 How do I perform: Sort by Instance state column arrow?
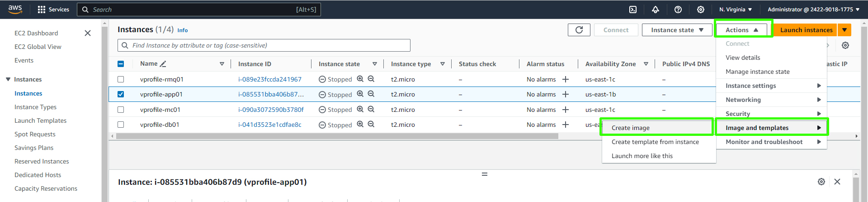point(375,64)
